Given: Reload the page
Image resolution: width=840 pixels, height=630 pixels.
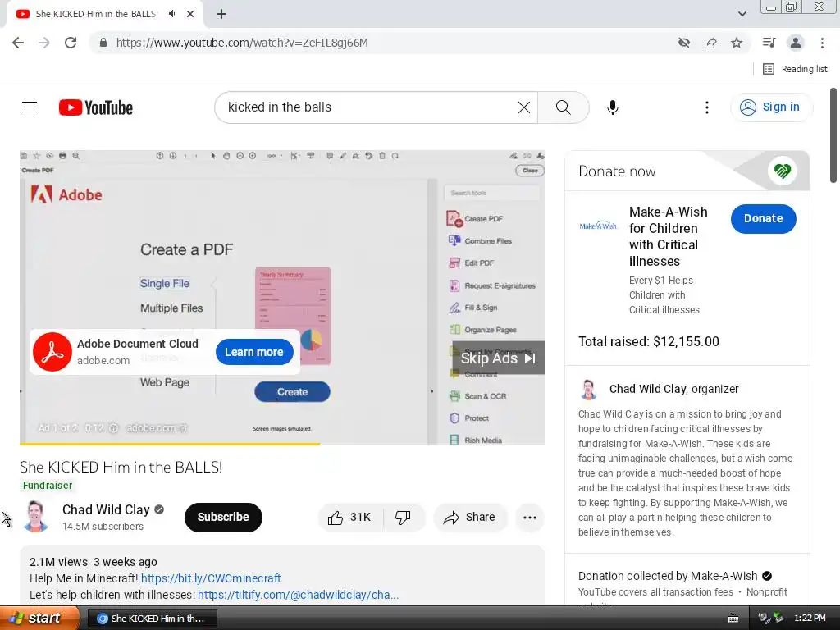Looking at the screenshot, I should pos(71,43).
